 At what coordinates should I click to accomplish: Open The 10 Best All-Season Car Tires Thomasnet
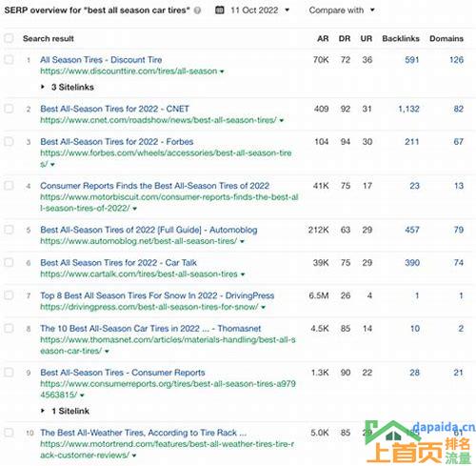point(150,329)
